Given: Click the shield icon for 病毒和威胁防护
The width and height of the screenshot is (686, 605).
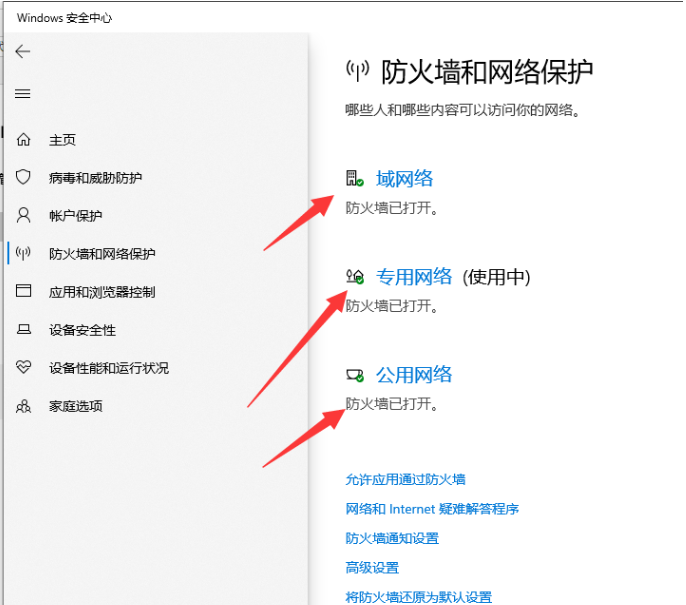Looking at the screenshot, I should coord(24,178).
